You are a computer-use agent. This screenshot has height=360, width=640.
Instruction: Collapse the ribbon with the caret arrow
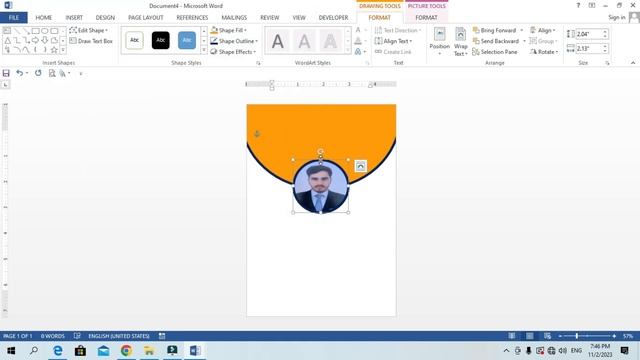(633, 63)
